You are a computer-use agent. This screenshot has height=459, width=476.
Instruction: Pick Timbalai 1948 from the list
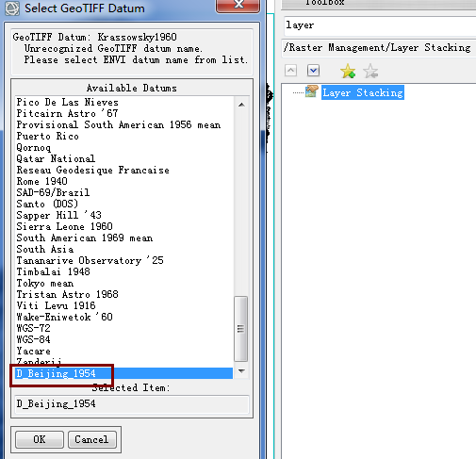point(123,271)
